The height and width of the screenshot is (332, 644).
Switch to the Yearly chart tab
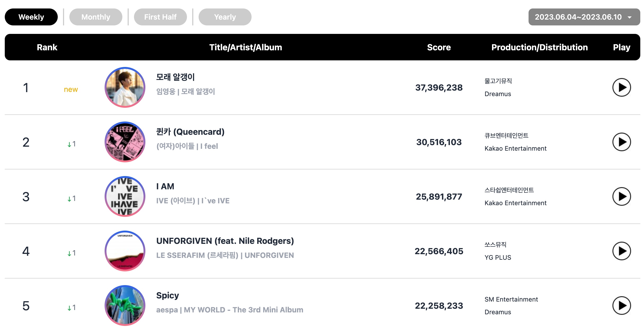225,17
